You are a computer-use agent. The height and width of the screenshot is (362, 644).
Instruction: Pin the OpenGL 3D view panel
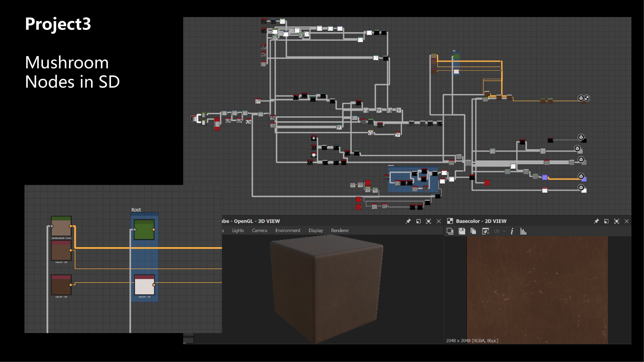coord(408,221)
